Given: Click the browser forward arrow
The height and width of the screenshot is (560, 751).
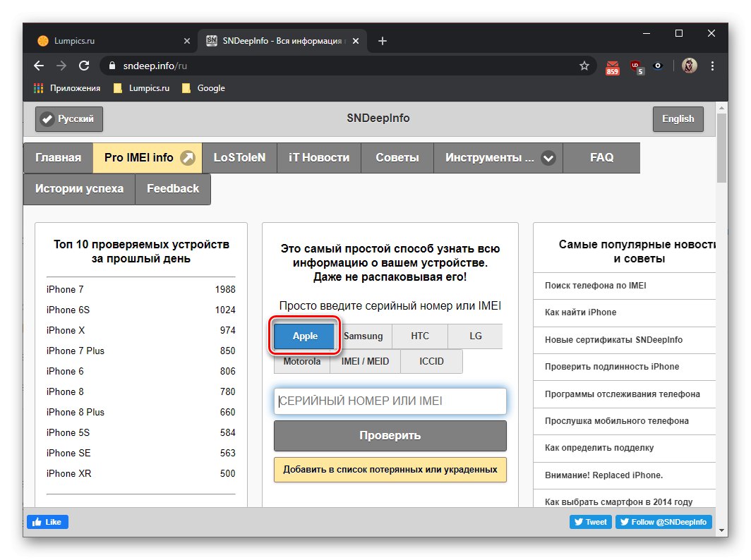Looking at the screenshot, I should 61,66.
